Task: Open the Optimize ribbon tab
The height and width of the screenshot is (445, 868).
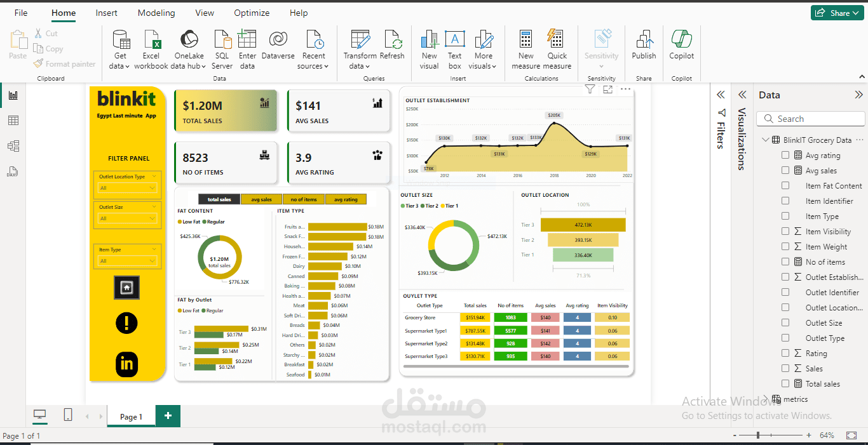Action: pos(252,13)
